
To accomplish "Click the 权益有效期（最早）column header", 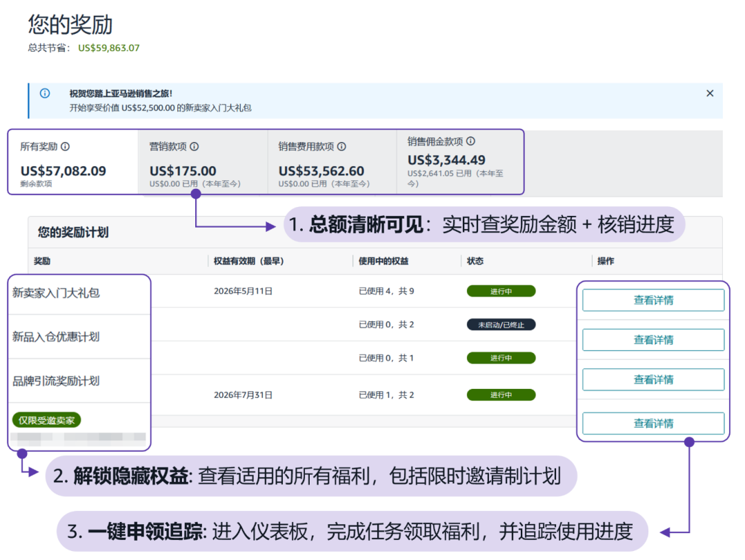I will (248, 261).
